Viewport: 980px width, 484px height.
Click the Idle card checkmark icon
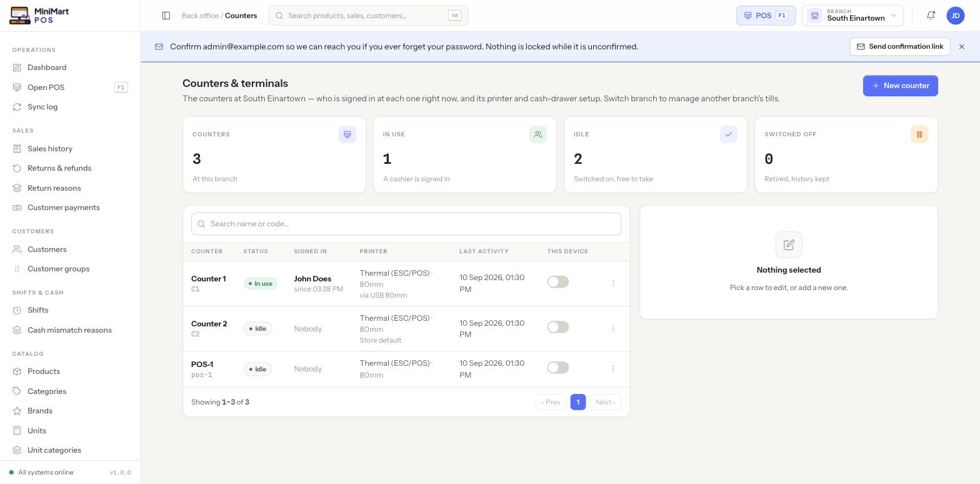point(729,134)
